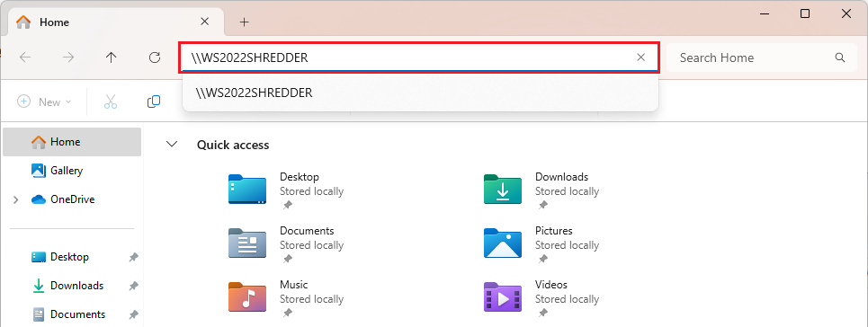Screen dimensions: 868x327
Task: Click the Copy icon in toolbar
Action: [x=154, y=102]
